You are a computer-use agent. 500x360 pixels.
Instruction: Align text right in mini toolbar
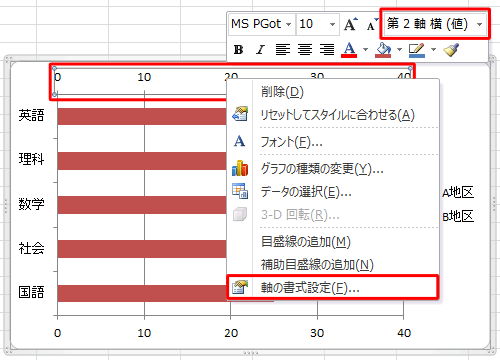point(327,50)
